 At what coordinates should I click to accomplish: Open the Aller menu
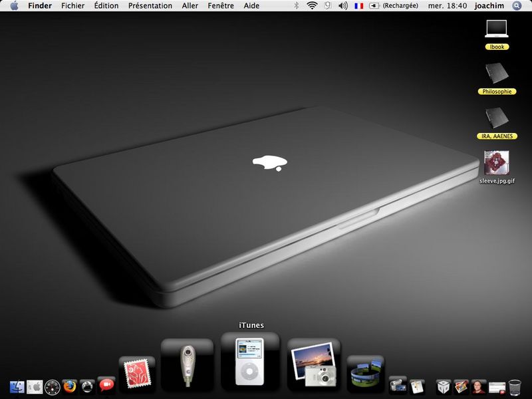[190, 6]
